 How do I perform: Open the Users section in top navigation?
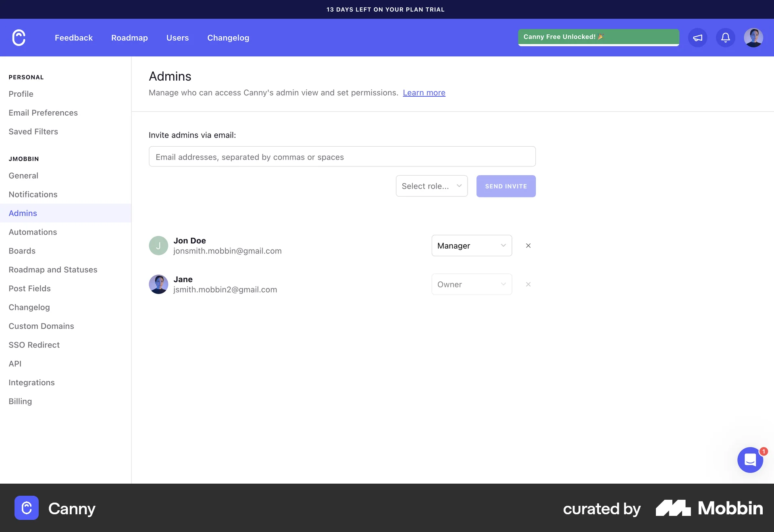click(x=177, y=37)
